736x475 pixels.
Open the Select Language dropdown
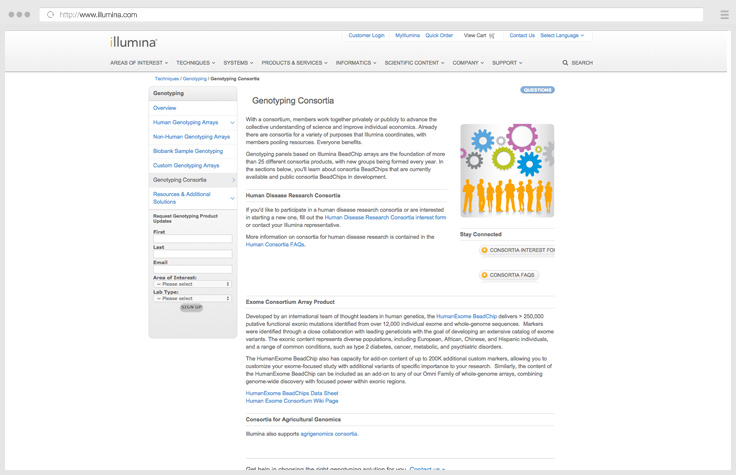(562, 36)
